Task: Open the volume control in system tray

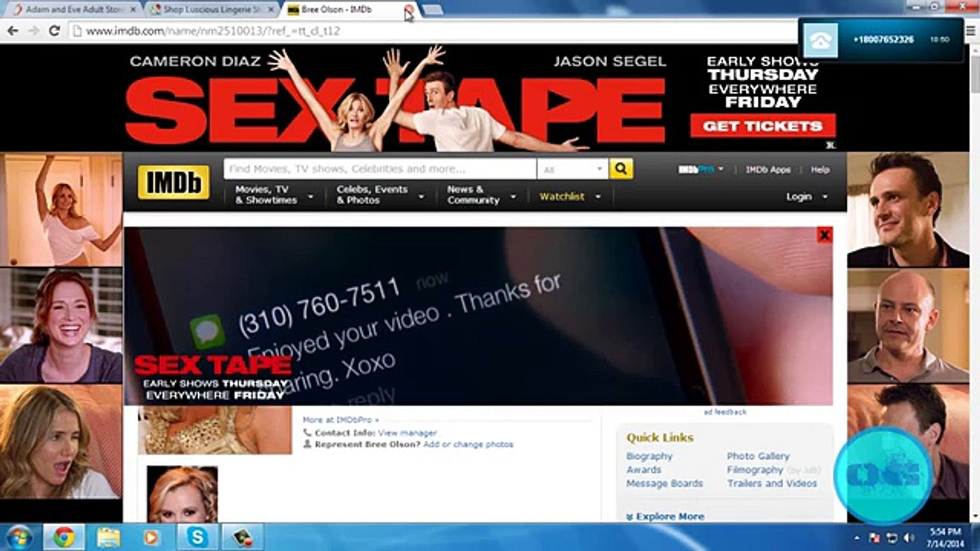Action: pos(909,538)
